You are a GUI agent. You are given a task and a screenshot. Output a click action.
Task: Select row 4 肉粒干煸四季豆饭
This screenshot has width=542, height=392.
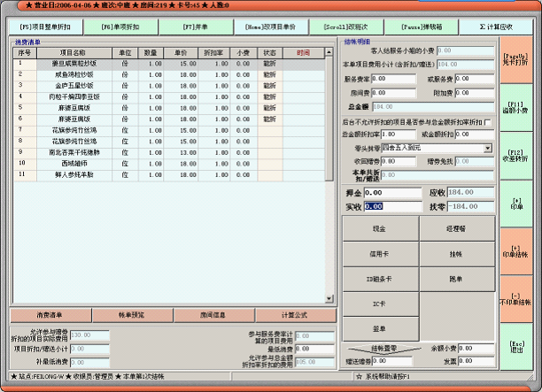click(x=169, y=97)
